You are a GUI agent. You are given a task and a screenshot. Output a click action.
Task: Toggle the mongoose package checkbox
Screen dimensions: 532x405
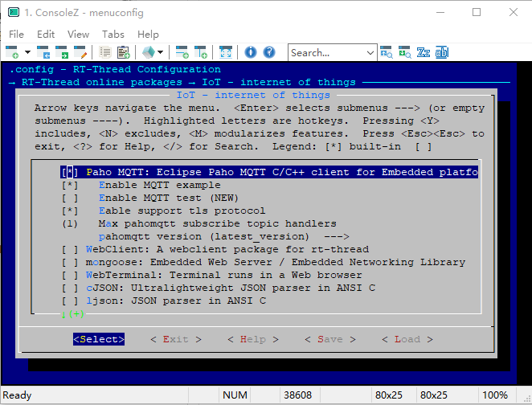(70, 263)
